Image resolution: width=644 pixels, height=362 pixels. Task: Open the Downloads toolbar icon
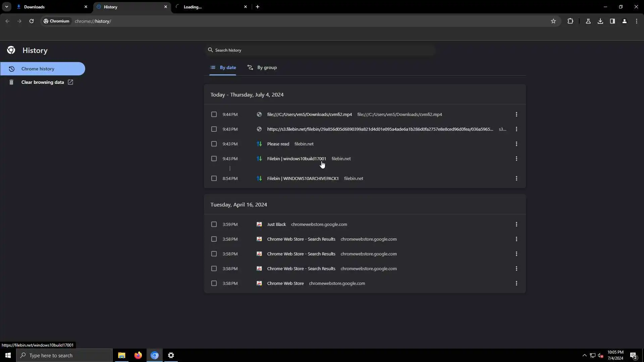pyautogui.click(x=600, y=21)
